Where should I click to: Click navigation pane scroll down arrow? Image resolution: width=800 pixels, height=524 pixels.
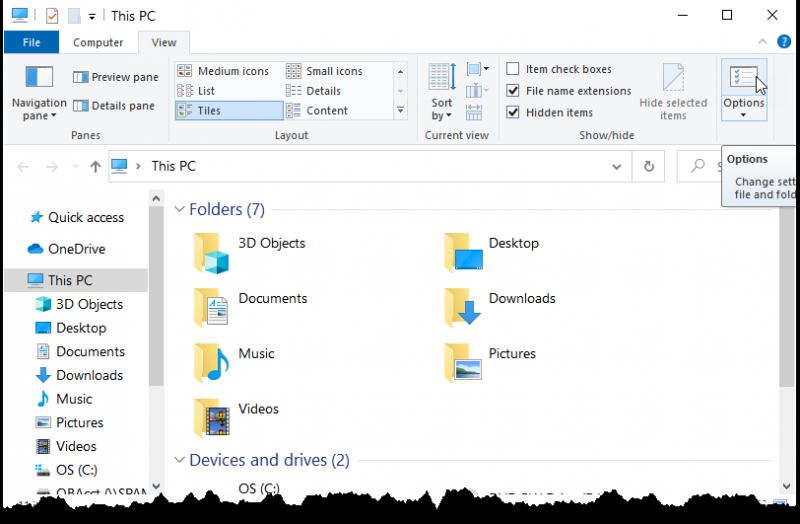(156, 486)
